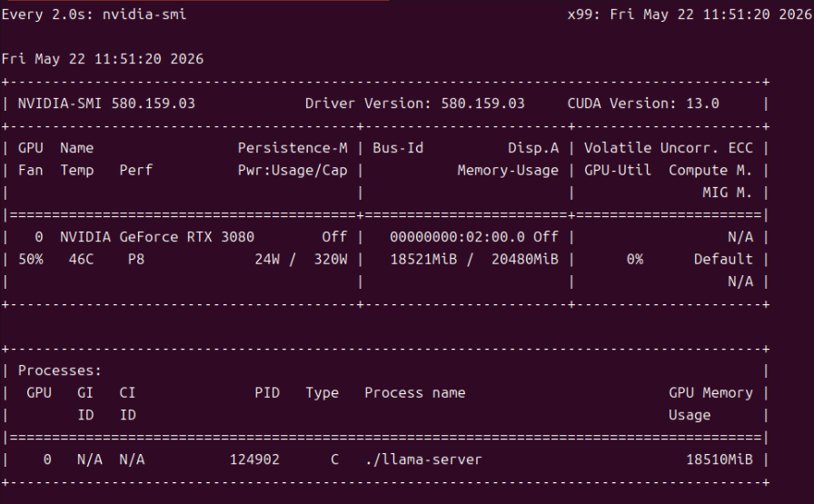814x504 pixels.
Task: Click the 'Every 2.0s: nvidia-smi' watch header
Action: click(x=94, y=14)
